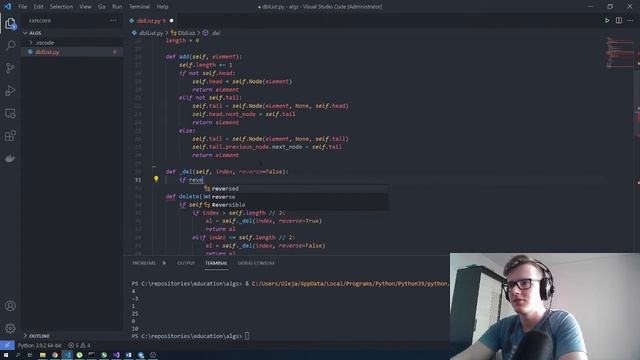The image size is (640, 360).
Task: Click the remote window status bar indicator
Action: pyautogui.click(x=7, y=345)
